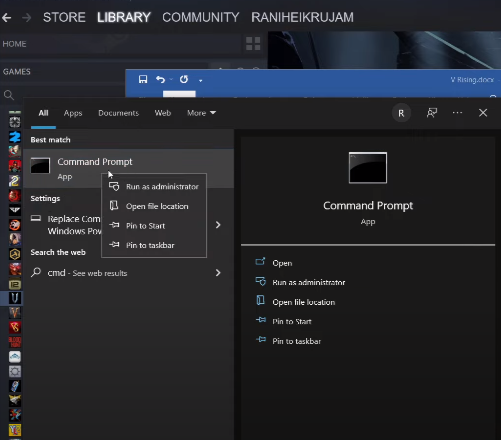This screenshot has width=501, height=440.
Task: Expand the cmd web results chevron
Action: point(218,273)
